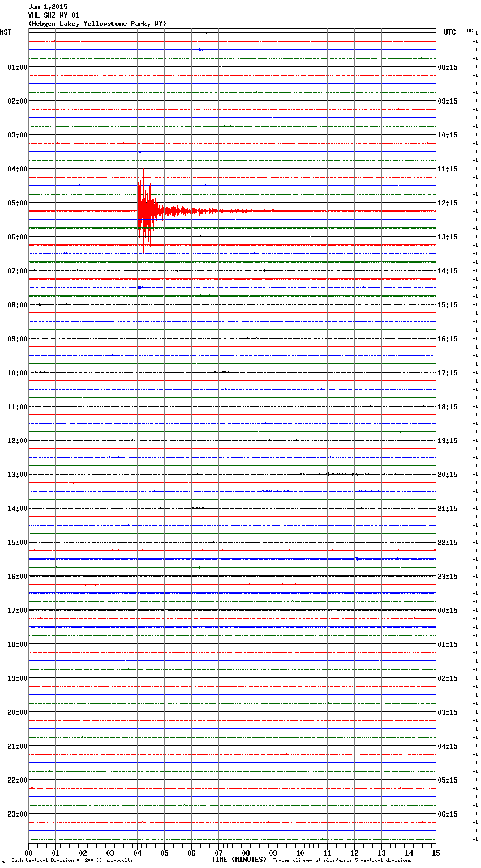Click the 10:15 UTC time label
The height and width of the screenshot is (868, 481).
(x=448, y=135)
